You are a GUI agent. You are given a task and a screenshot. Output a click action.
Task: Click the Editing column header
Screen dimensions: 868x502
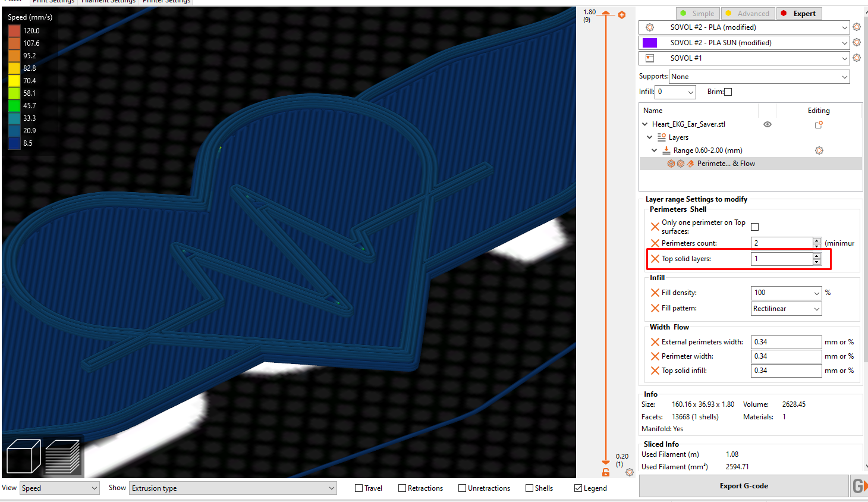[x=819, y=111]
